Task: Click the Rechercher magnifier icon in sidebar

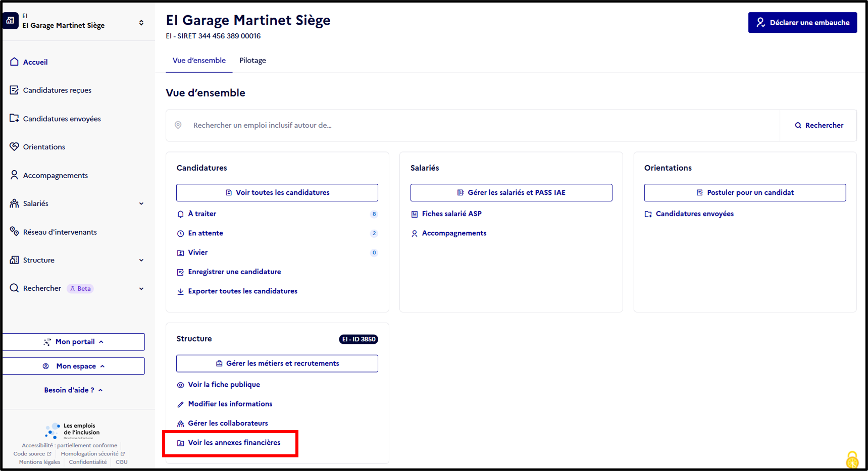Action: [14, 288]
